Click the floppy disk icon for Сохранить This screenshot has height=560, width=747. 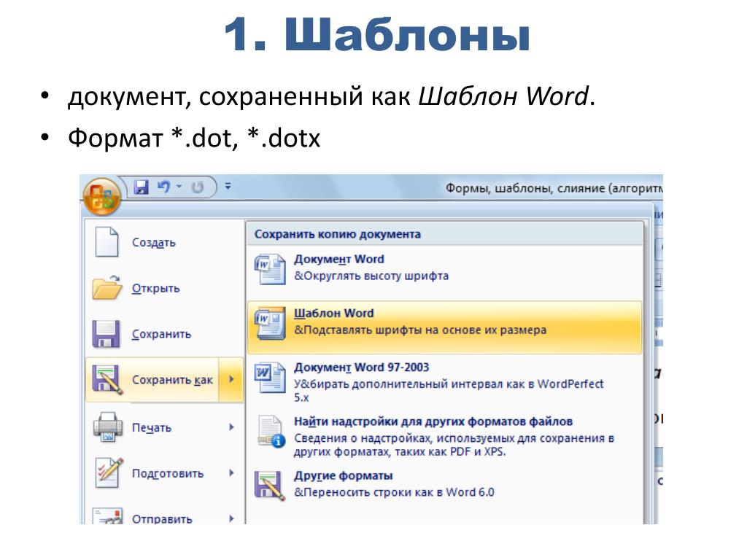(106, 334)
